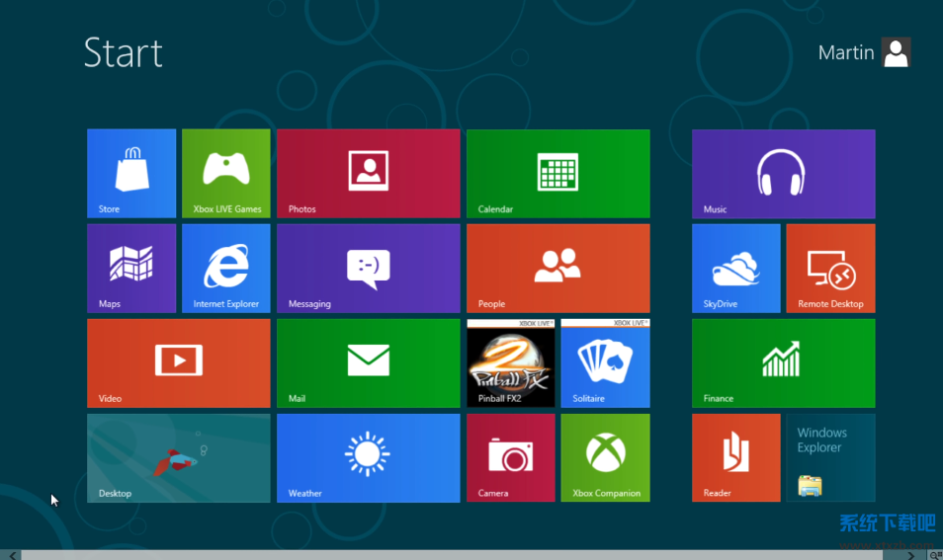Click the horizontal scrollbar right arrow
This screenshot has width=943, height=560.
(910, 555)
